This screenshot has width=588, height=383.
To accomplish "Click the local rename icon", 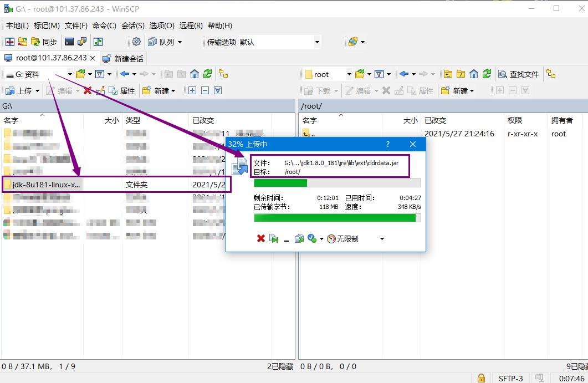I will coord(100,90).
